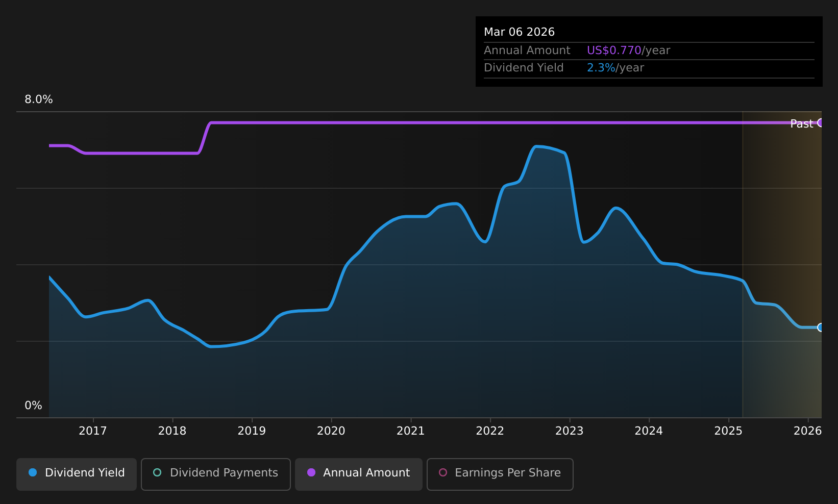Enable the Dividend Payments series
The image size is (838, 504).
(x=216, y=474)
